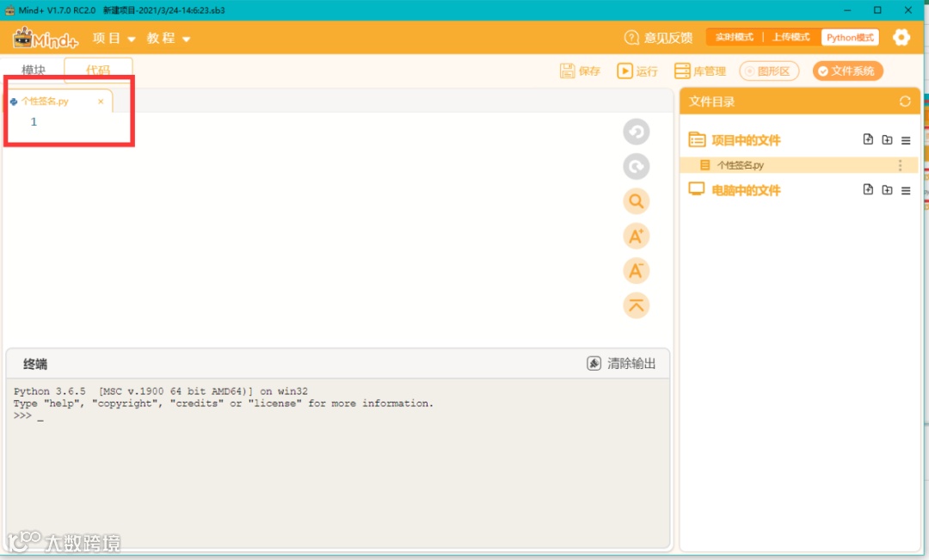Screen dimensions: 929x560
Task: Click the scroll-to-top icon
Action: tap(637, 305)
